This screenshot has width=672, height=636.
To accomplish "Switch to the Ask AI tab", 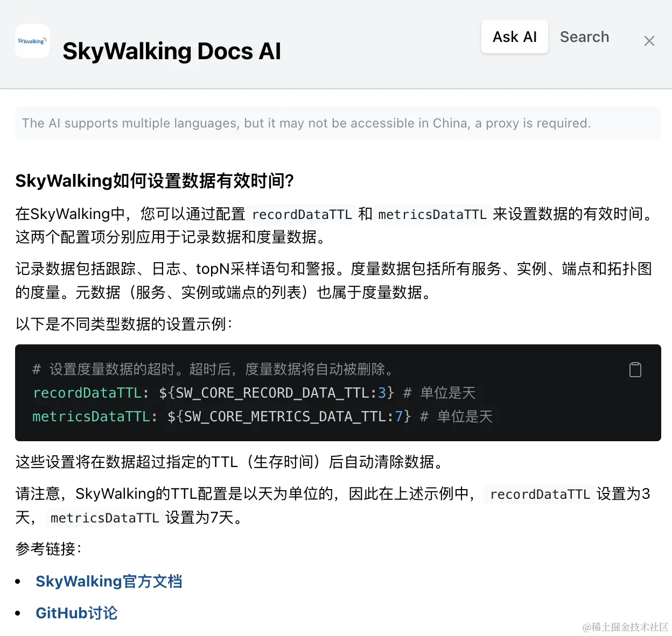I will coord(514,37).
